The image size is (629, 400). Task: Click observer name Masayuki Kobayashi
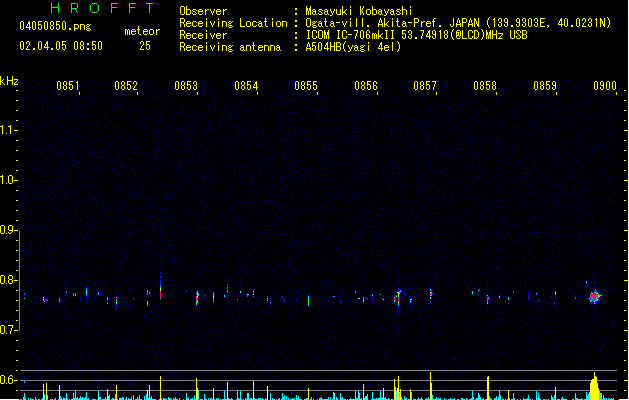tap(359, 11)
